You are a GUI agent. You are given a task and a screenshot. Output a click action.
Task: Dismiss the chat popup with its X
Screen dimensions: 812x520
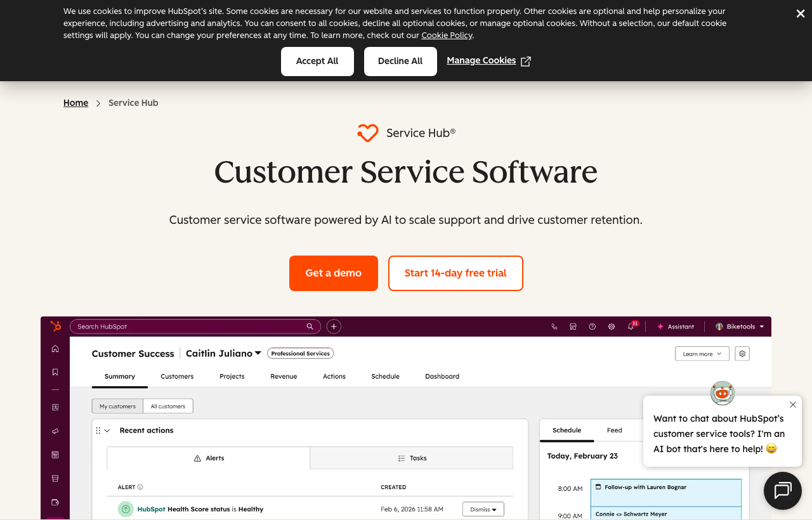click(793, 405)
